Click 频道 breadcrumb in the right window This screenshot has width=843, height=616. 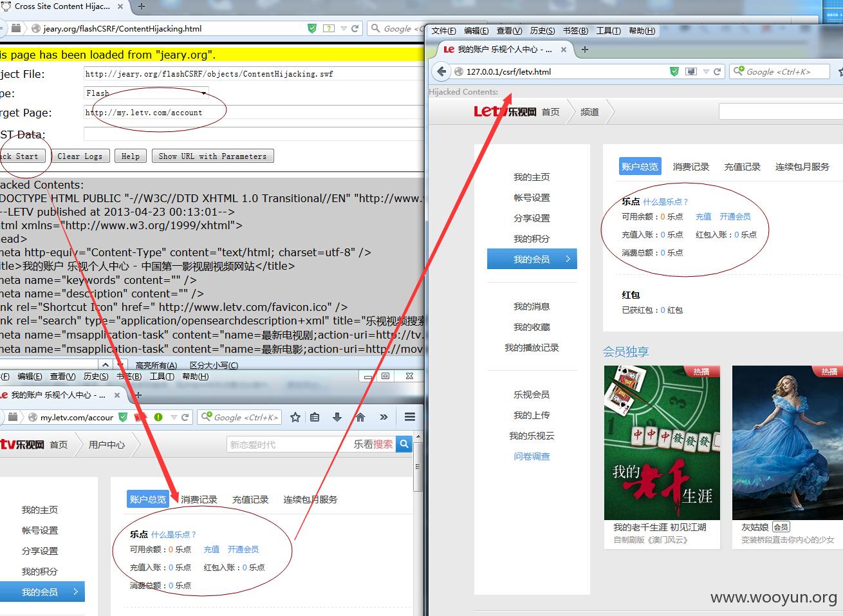tap(589, 112)
